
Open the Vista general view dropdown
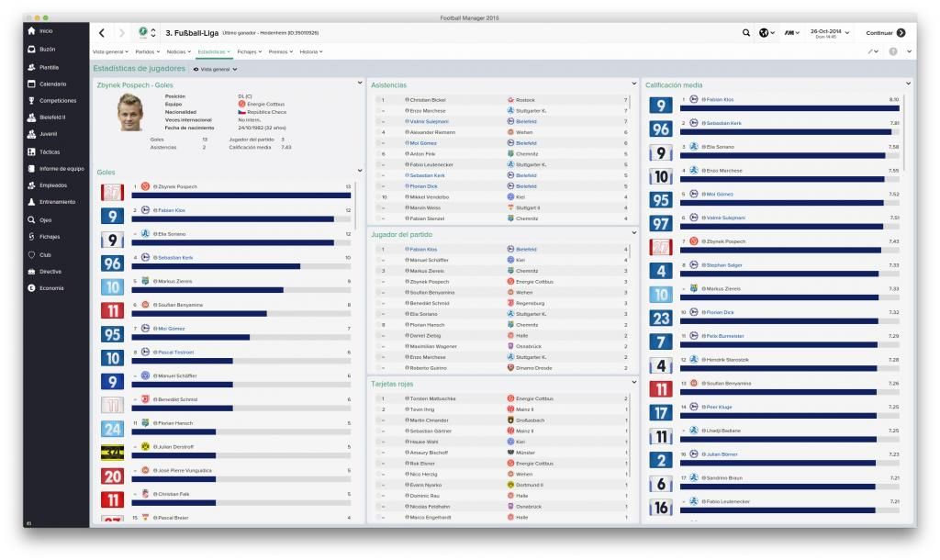pos(215,70)
